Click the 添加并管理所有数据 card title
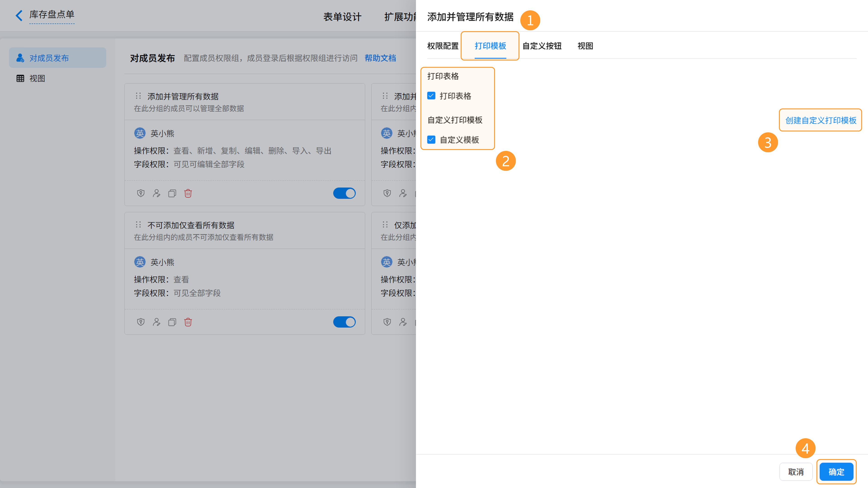Image resolution: width=868 pixels, height=488 pixels. 183,96
